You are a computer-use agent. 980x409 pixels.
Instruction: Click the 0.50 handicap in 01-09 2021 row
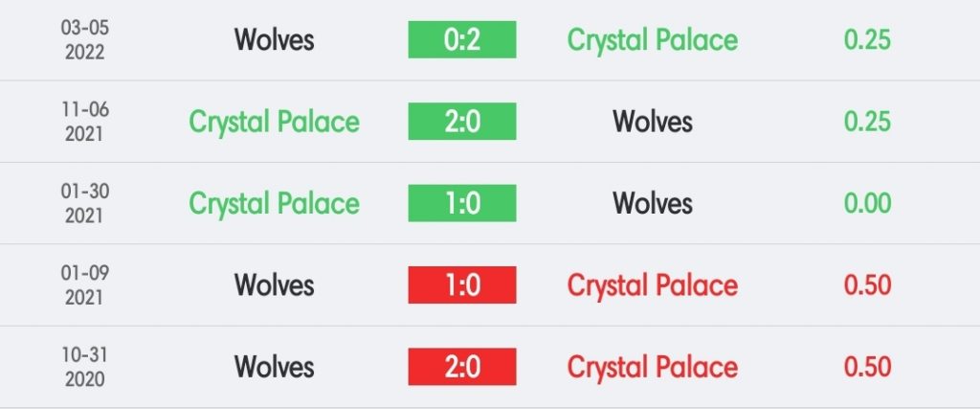[867, 285]
